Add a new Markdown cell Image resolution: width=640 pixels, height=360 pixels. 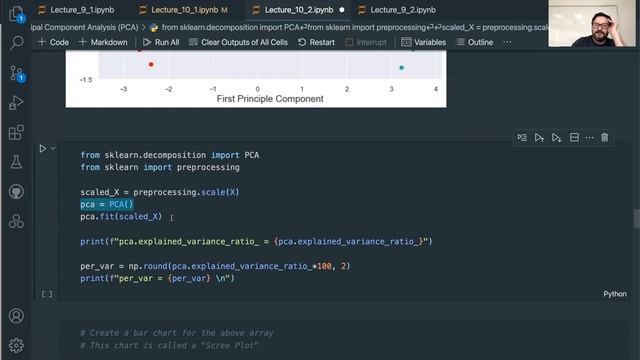pyautogui.click(x=103, y=42)
